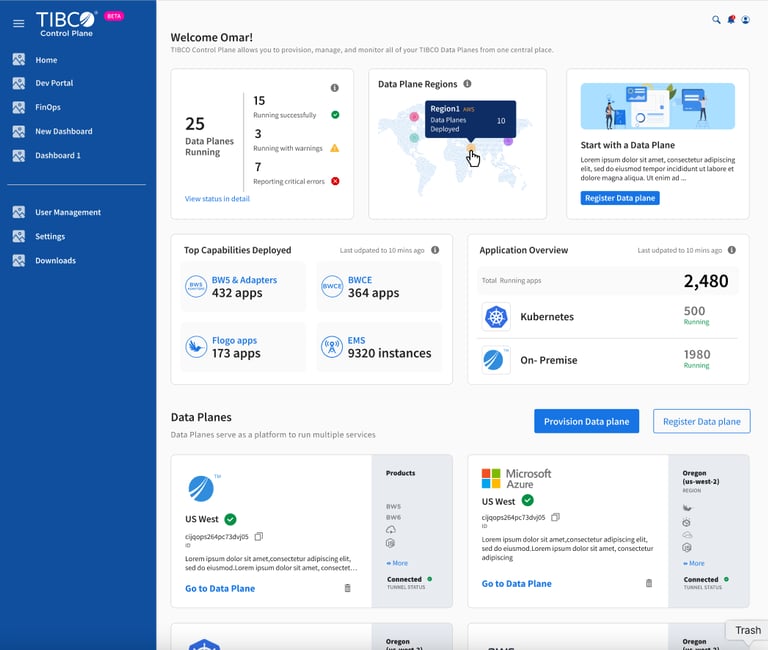This screenshot has width=768, height=650.
Task: Click the search magnifier icon
Action: (716, 20)
